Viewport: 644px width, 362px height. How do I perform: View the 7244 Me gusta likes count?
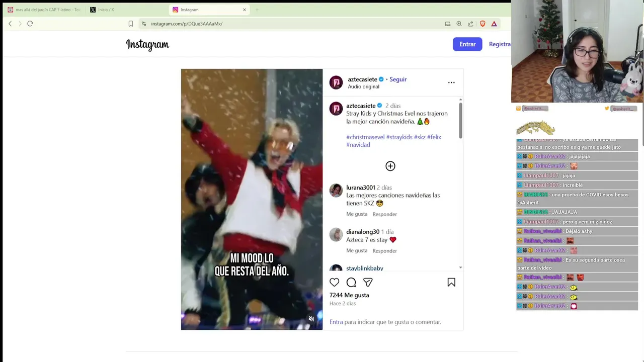pos(349,295)
